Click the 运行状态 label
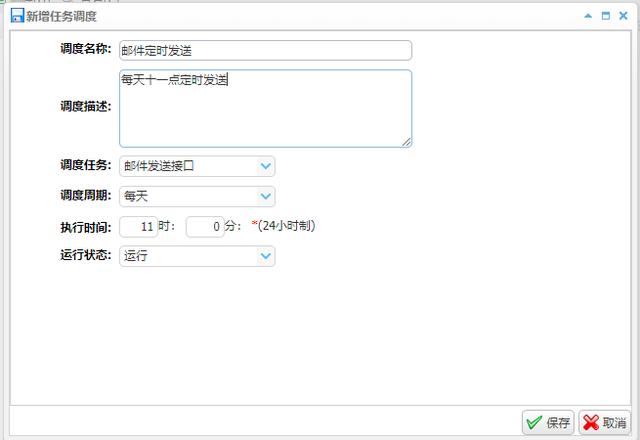 click(x=86, y=255)
